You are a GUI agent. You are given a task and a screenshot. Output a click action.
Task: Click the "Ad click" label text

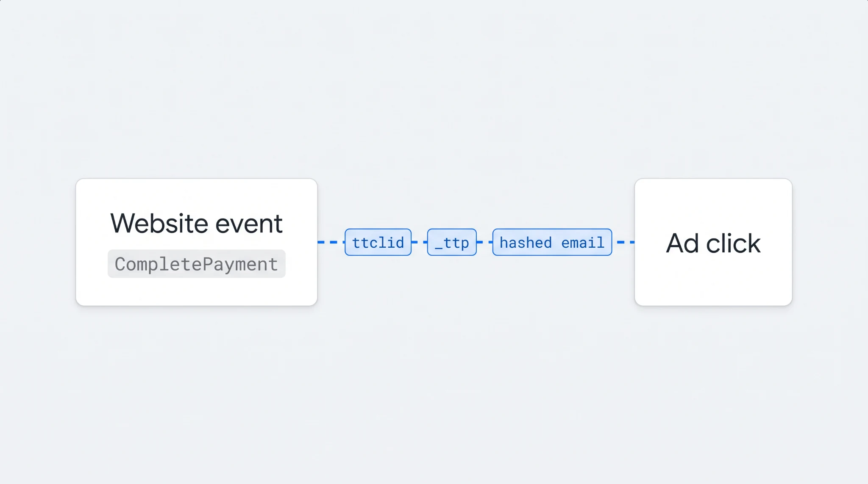(x=713, y=243)
